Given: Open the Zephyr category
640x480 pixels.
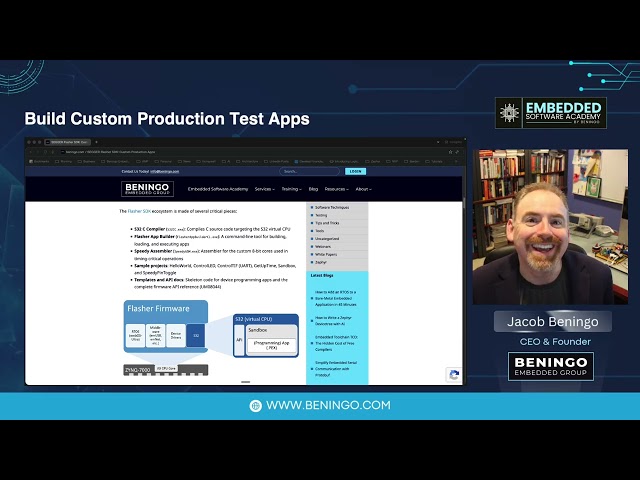Looking at the screenshot, I should pyautogui.click(x=320, y=262).
